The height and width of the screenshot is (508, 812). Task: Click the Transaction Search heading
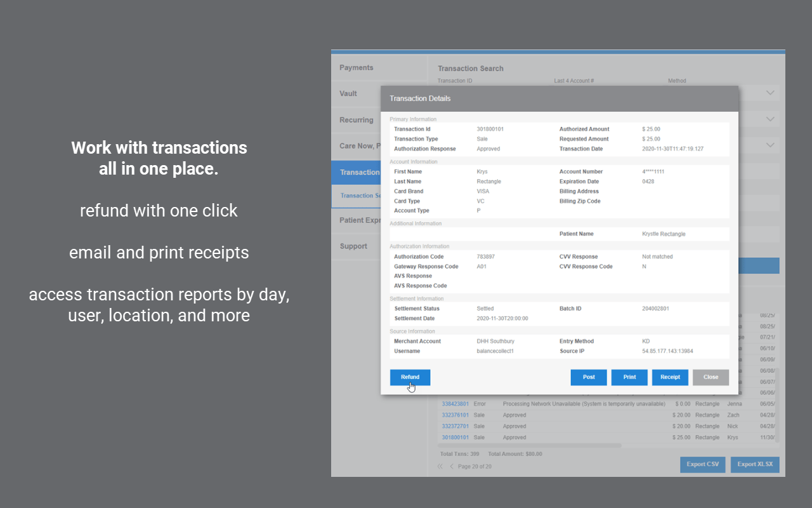pos(471,69)
